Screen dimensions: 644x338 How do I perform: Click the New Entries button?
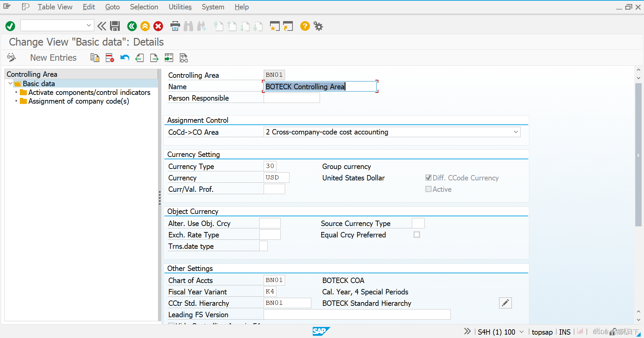(x=53, y=58)
